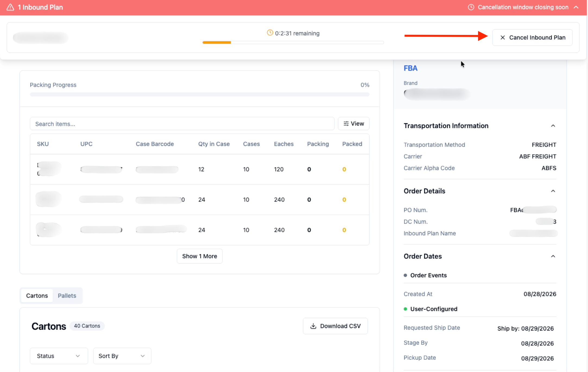Click the Eaches column header

coord(284,144)
